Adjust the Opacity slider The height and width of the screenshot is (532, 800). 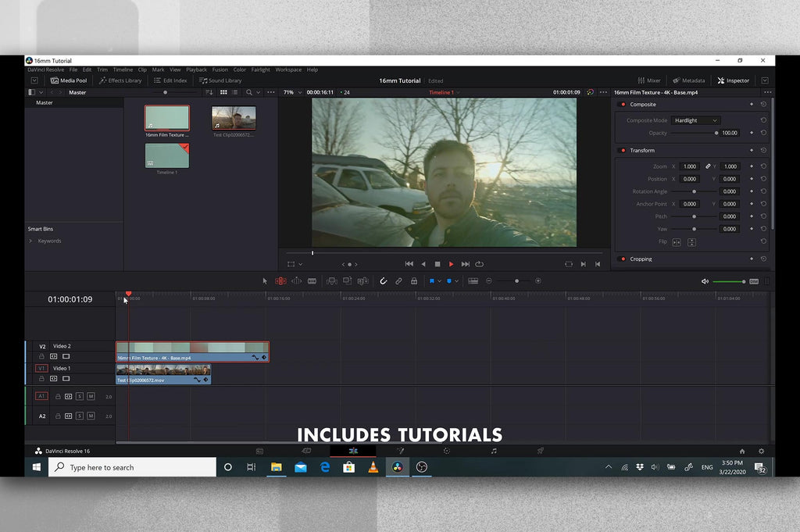695,133
